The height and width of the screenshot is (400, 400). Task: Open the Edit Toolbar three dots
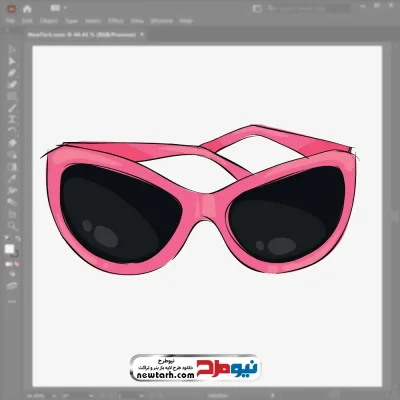pyautogui.click(x=12, y=301)
